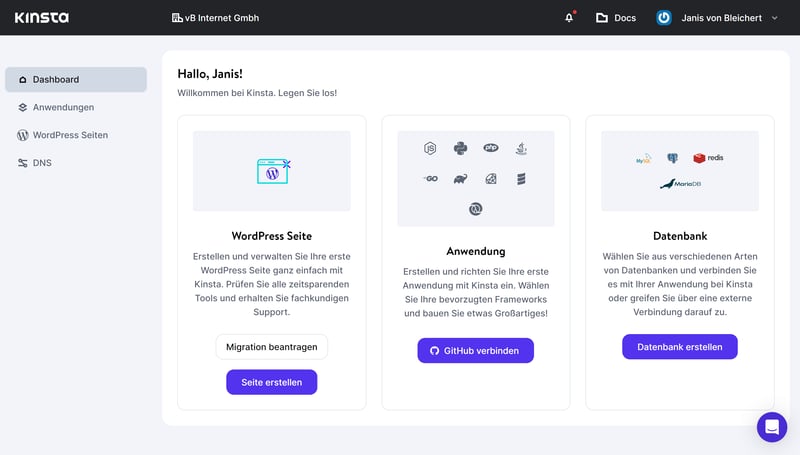Open the Dashboard sidebar item
800x455 pixels.
(75, 79)
